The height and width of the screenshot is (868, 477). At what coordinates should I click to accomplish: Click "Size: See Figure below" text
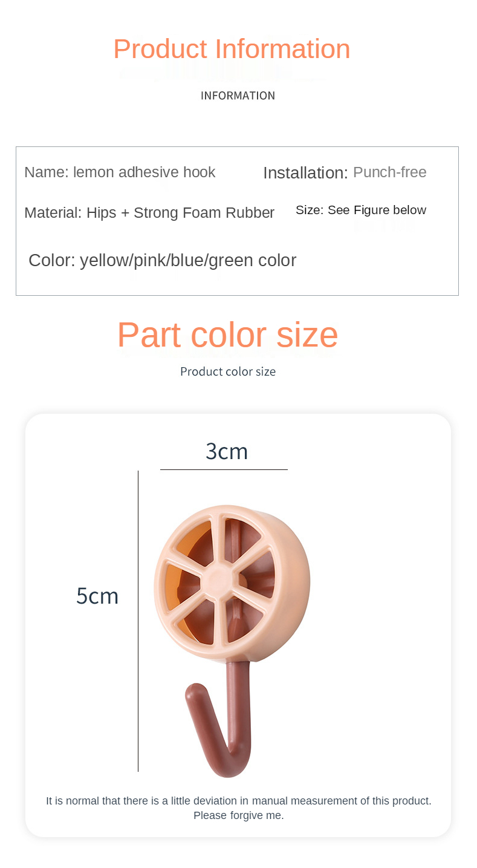click(x=361, y=210)
